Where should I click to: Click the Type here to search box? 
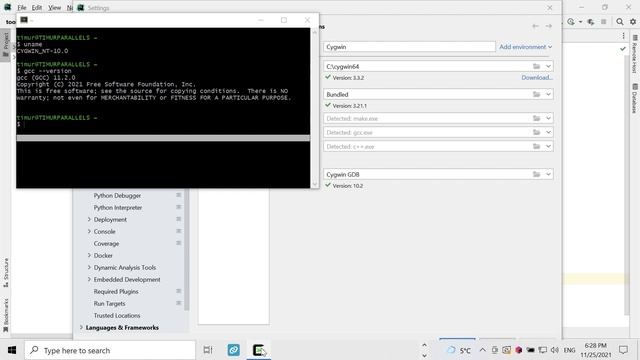[110, 350]
